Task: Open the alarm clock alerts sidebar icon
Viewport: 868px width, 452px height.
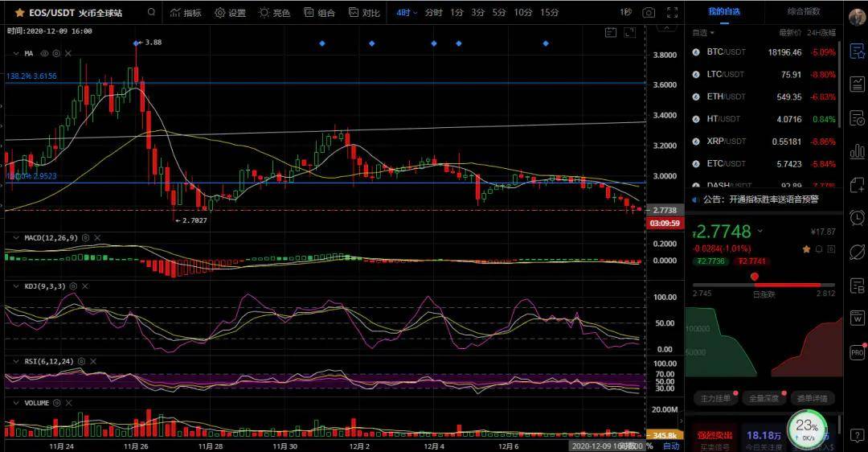Action: point(857,218)
